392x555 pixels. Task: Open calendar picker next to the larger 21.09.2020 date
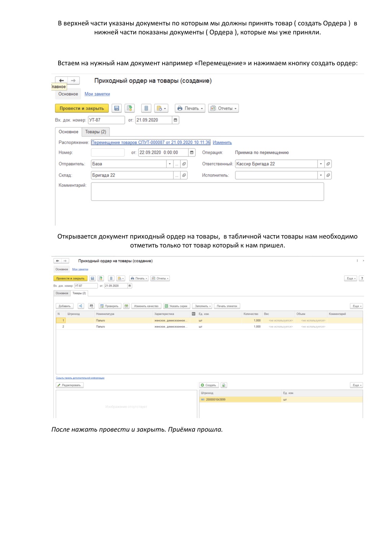(175, 120)
